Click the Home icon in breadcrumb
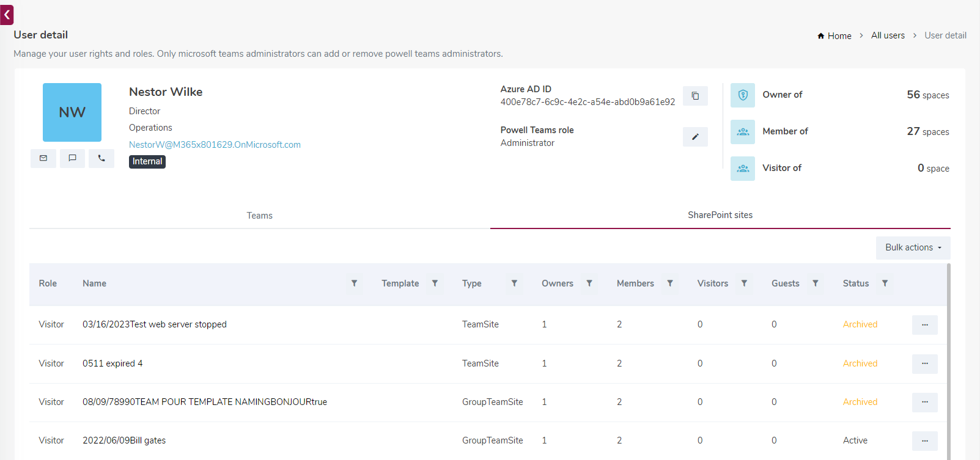Viewport: 980px width, 460px height. 821,36
